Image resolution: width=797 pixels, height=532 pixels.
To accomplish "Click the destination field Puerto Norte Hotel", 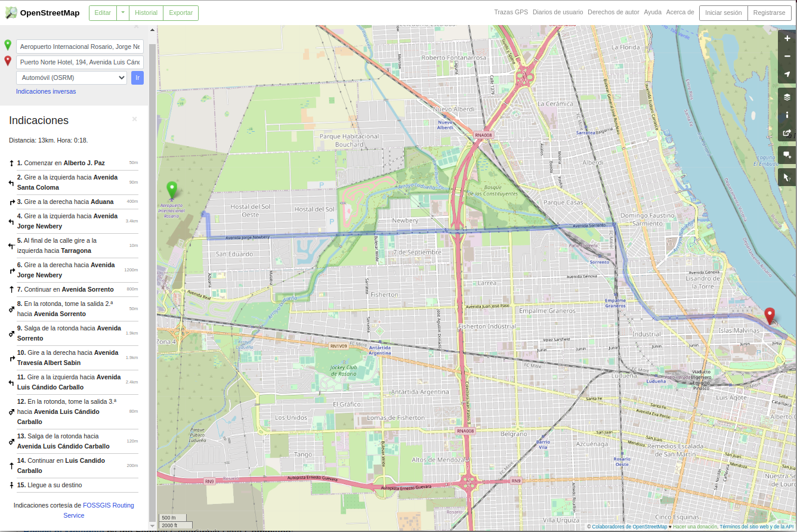I will coord(80,62).
